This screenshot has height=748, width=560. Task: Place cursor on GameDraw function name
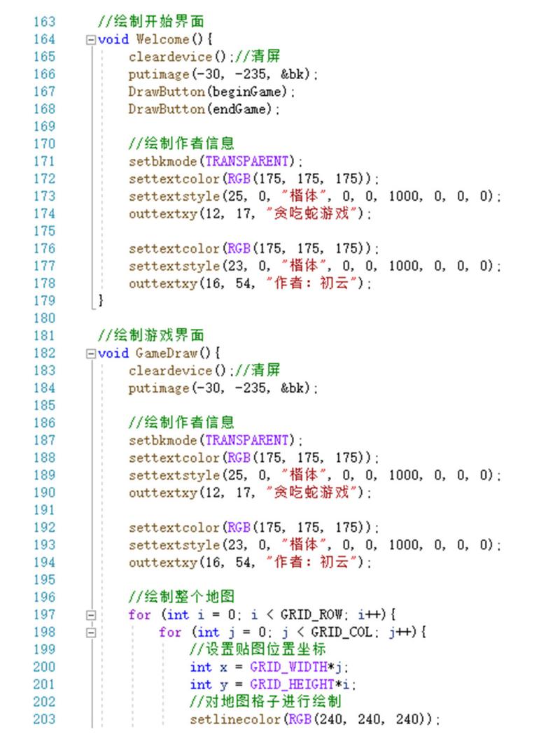(166, 353)
